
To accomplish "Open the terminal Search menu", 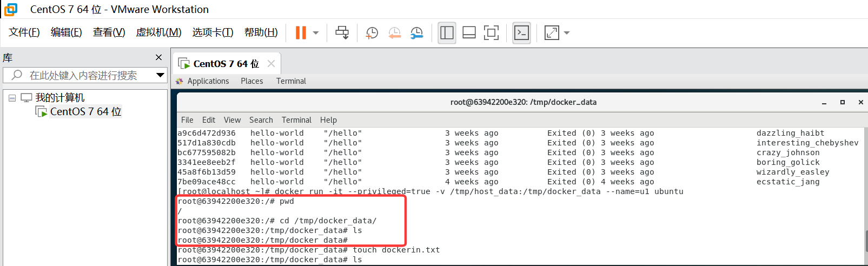I will coord(261,120).
